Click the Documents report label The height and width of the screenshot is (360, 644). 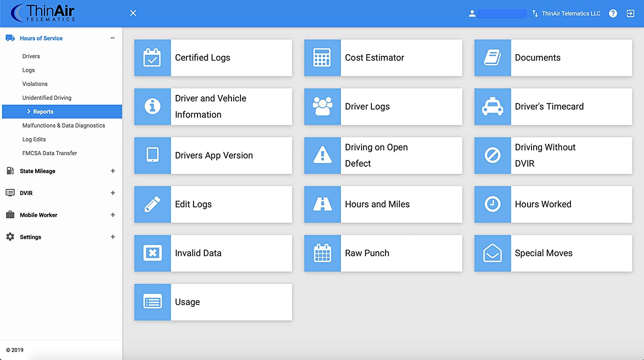point(538,58)
